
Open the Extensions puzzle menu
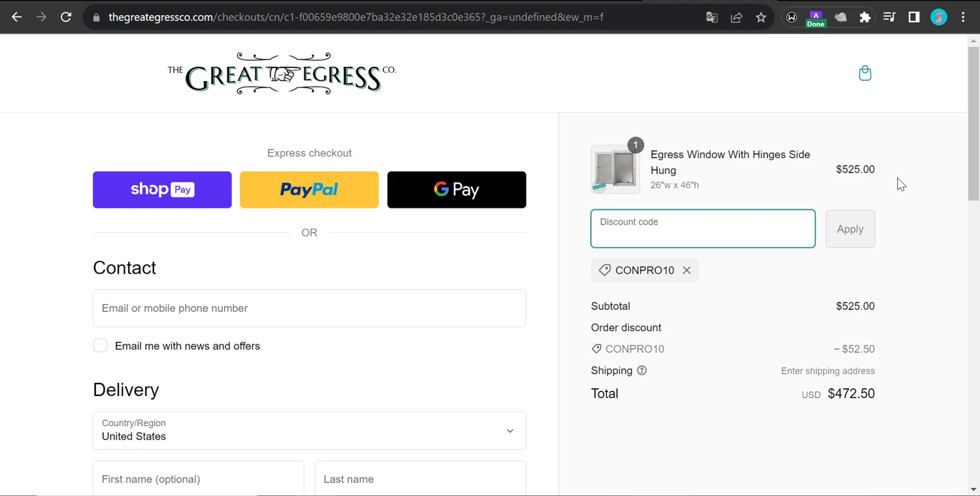[x=865, y=18]
